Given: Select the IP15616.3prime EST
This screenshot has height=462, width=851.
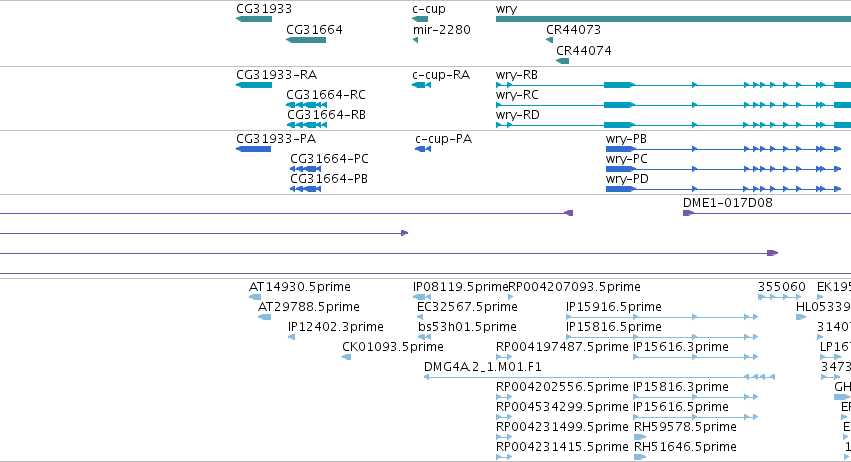Looking at the screenshot, I should (x=696, y=357).
